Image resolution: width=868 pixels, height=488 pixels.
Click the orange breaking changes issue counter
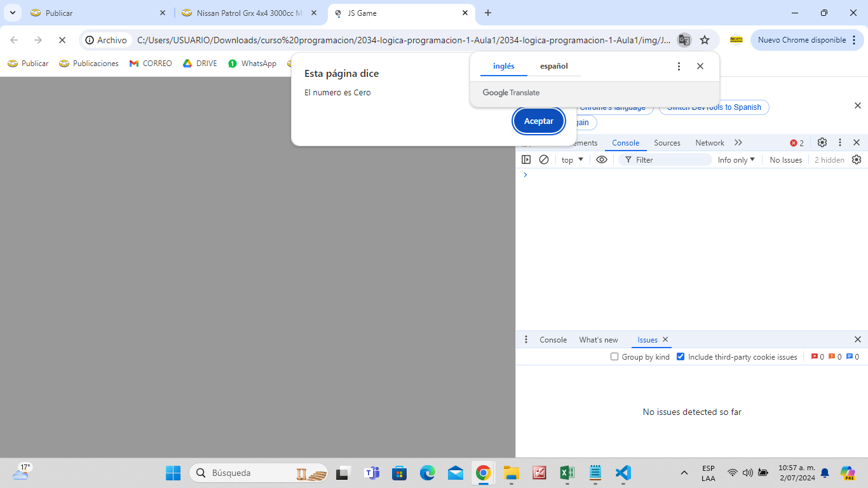[x=835, y=356]
